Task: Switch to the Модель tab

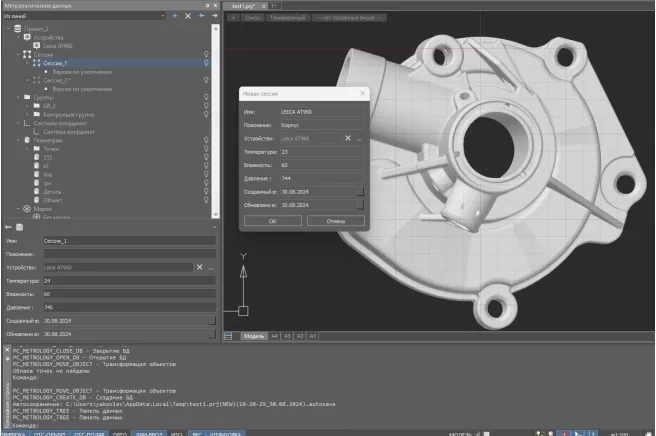Action: click(x=254, y=336)
